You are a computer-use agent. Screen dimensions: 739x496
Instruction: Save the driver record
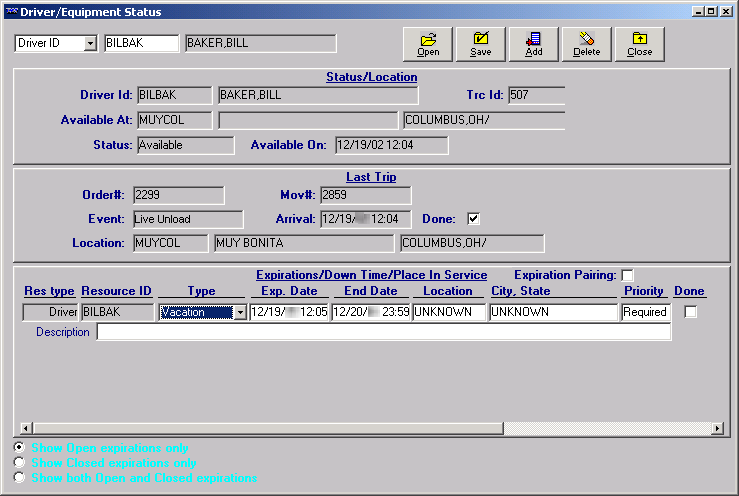pyautogui.click(x=481, y=43)
